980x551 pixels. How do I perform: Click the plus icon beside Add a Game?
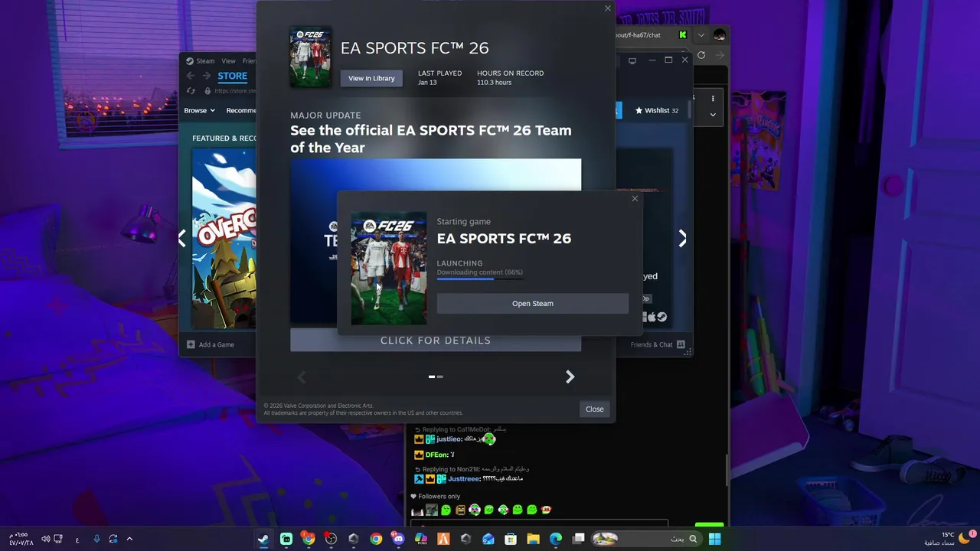[191, 344]
